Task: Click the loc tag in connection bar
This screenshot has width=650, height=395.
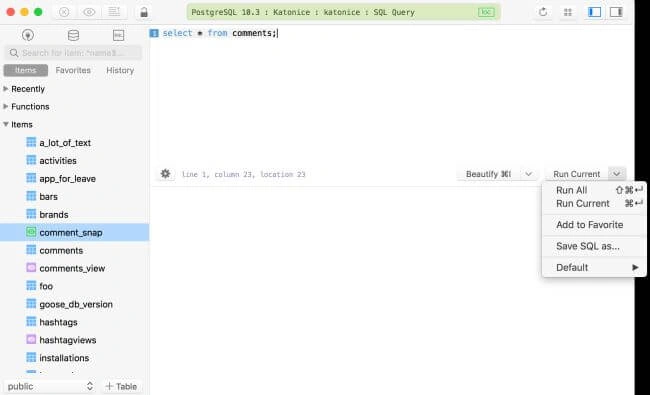Action: pos(486,12)
